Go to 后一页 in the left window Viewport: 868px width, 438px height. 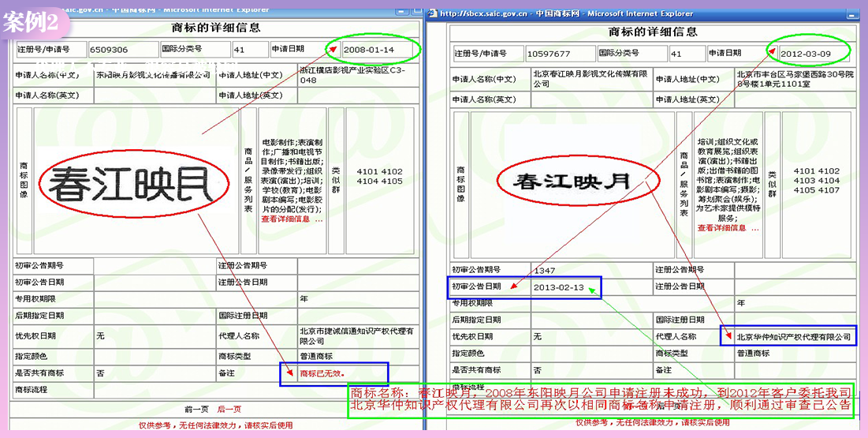tap(229, 409)
